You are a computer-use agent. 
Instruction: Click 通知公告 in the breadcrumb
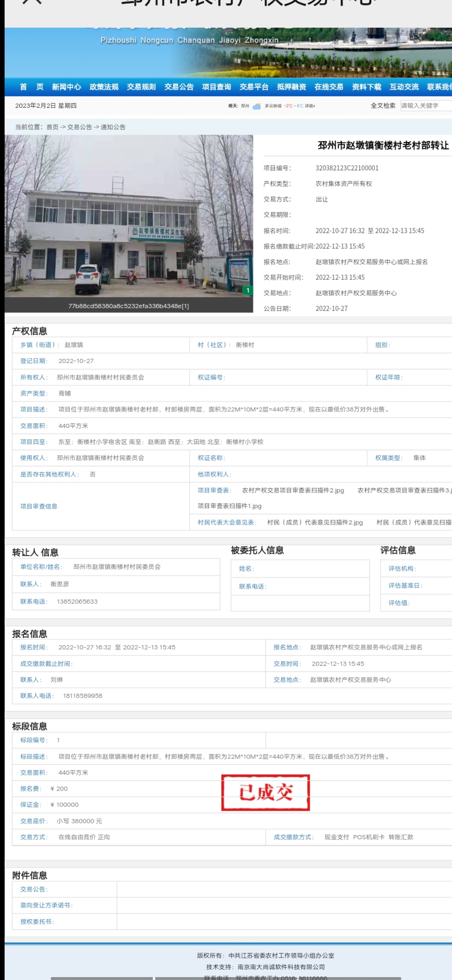(113, 127)
